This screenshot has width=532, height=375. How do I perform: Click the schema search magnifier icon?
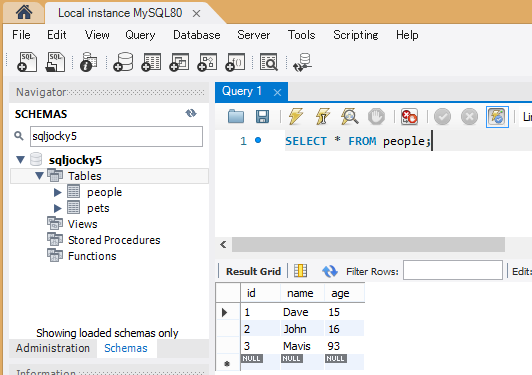[x=19, y=136]
